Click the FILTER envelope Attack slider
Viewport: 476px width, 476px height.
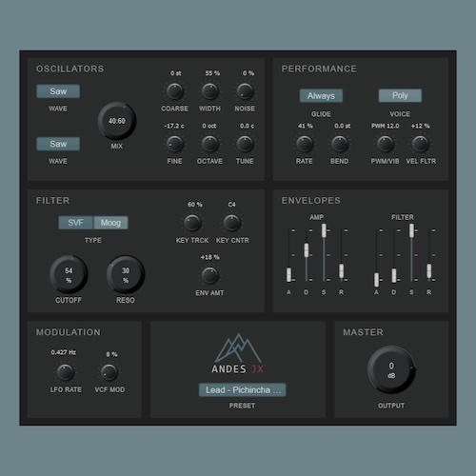coord(376,280)
